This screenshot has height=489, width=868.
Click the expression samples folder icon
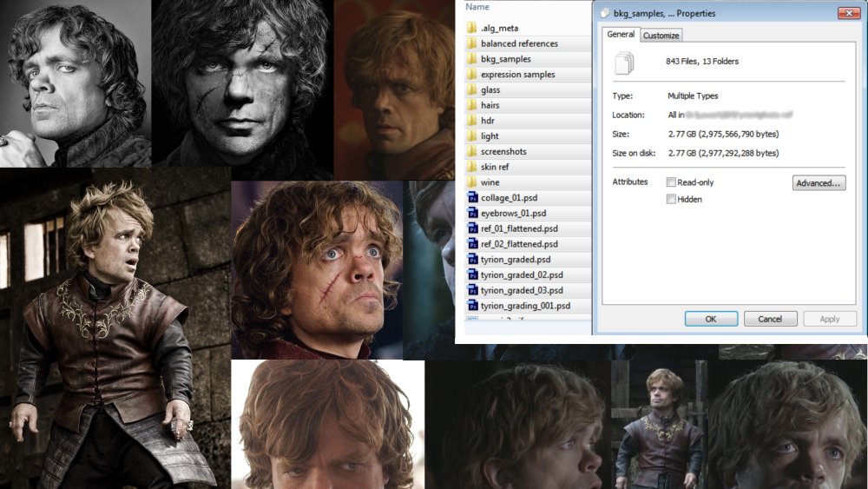(471, 74)
